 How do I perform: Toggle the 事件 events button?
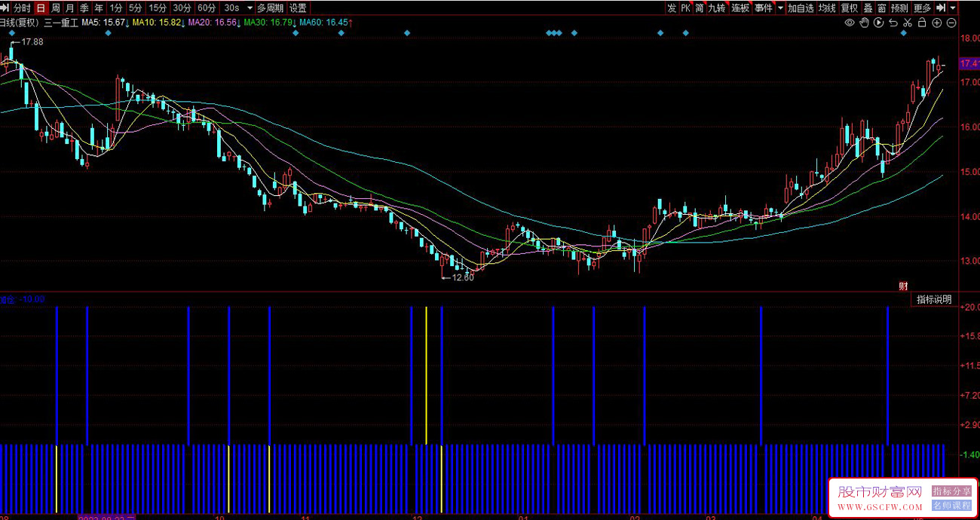764,8
